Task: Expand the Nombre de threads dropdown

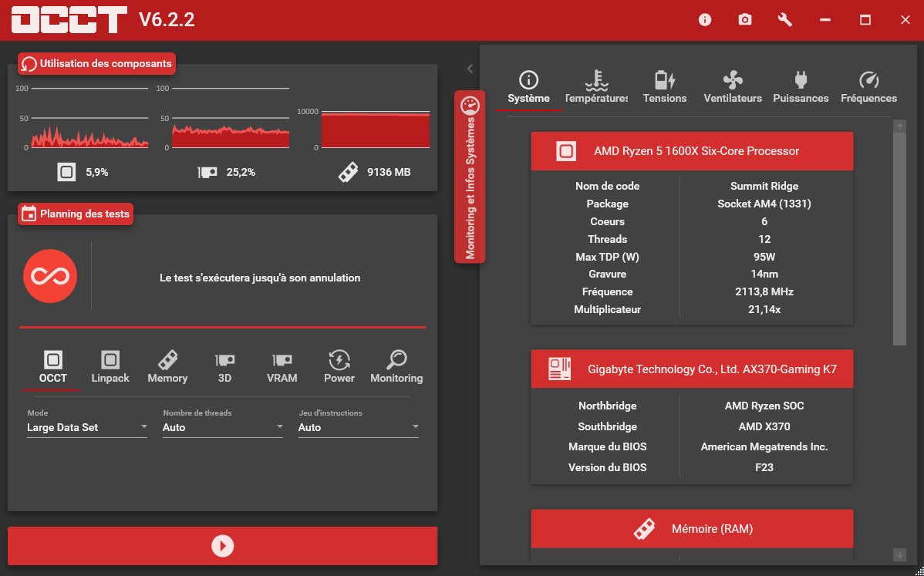Action: (x=222, y=427)
